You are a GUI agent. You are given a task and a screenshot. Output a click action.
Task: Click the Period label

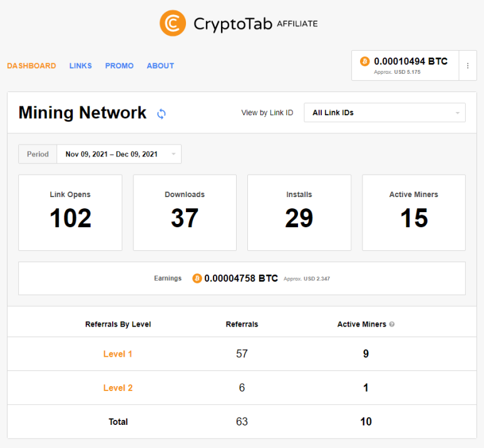point(38,154)
